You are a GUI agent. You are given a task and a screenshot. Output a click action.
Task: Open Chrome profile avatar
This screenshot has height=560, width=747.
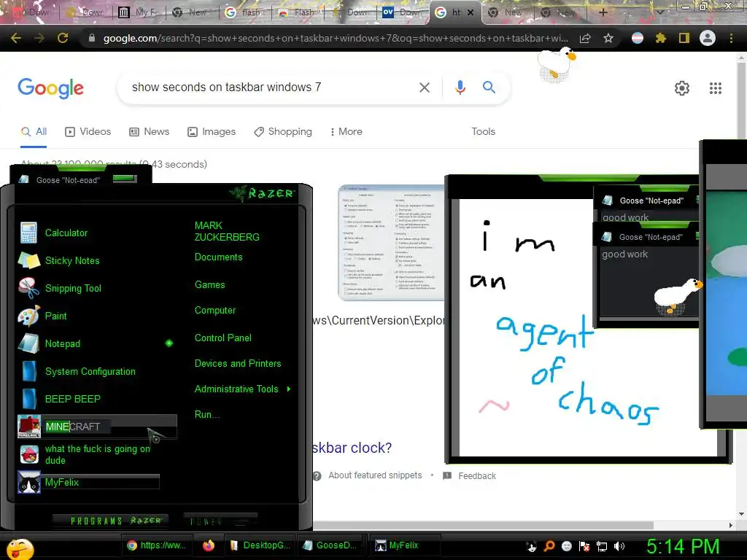click(x=708, y=38)
